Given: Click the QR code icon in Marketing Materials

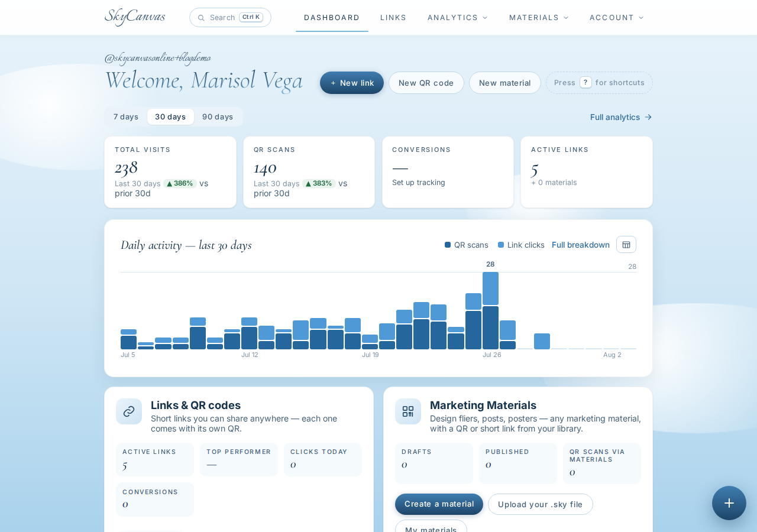Looking at the screenshot, I should tap(408, 411).
